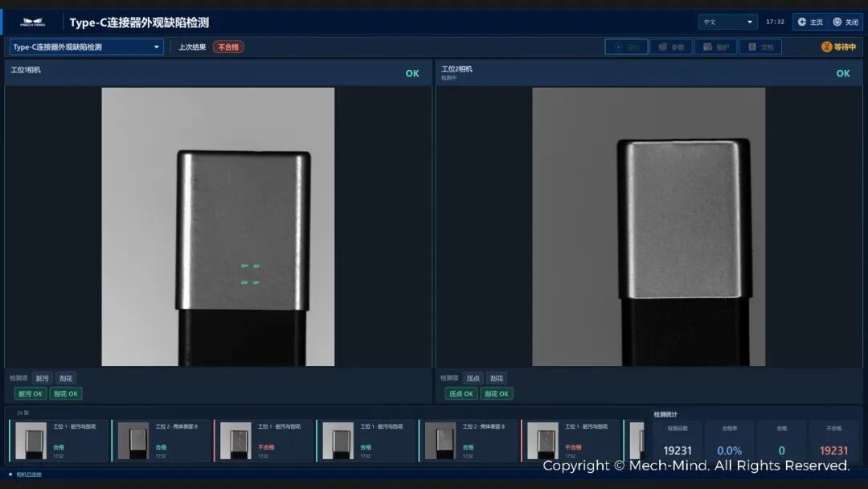
Task: Open the third history card, 工位1 不合格
Action: tap(264, 441)
